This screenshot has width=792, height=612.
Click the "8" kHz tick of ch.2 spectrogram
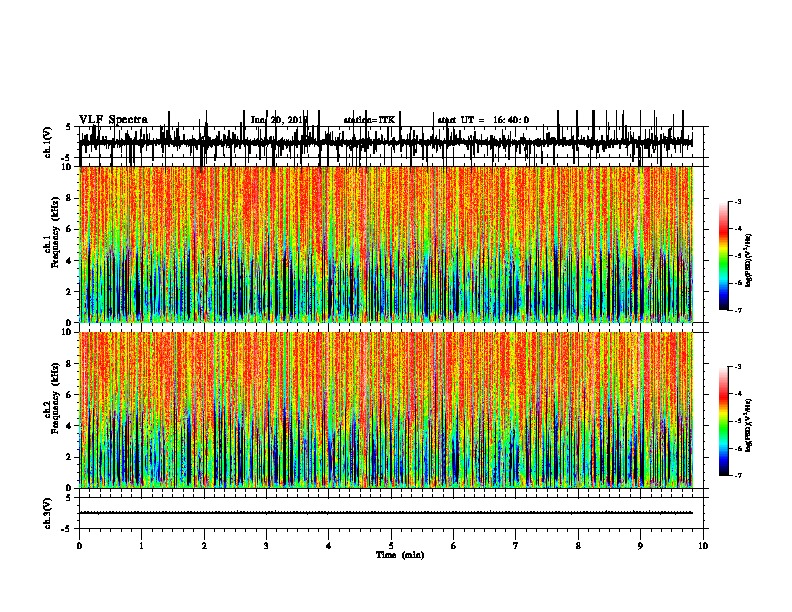tap(69, 364)
